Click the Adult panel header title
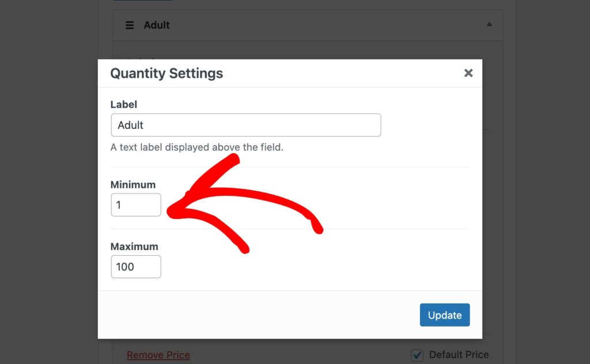The width and height of the screenshot is (590, 364). [x=157, y=25]
